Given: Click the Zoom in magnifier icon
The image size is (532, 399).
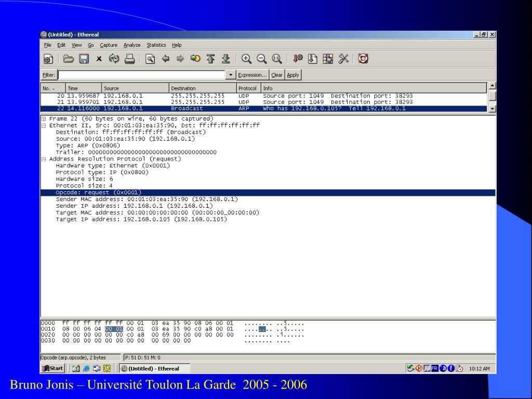Looking at the screenshot, I should [246, 59].
